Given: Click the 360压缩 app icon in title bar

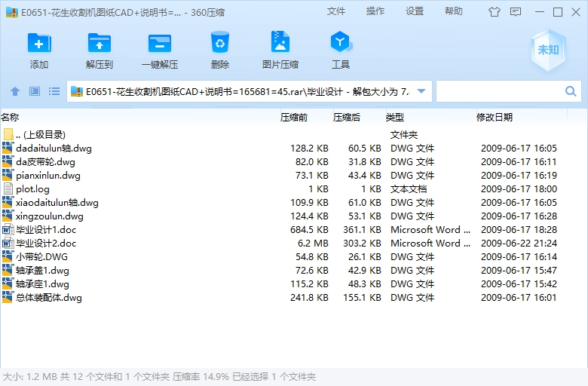Looking at the screenshot, I should pos(12,12).
